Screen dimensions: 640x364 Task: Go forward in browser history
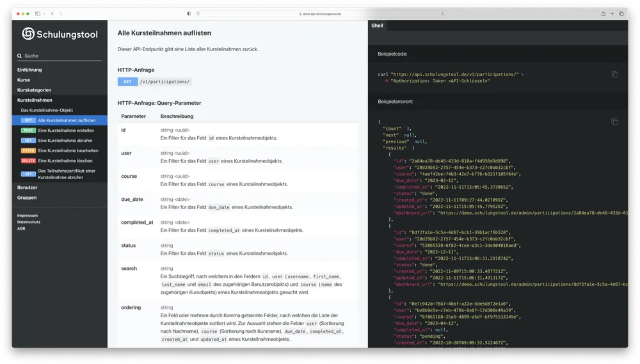click(61, 13)
